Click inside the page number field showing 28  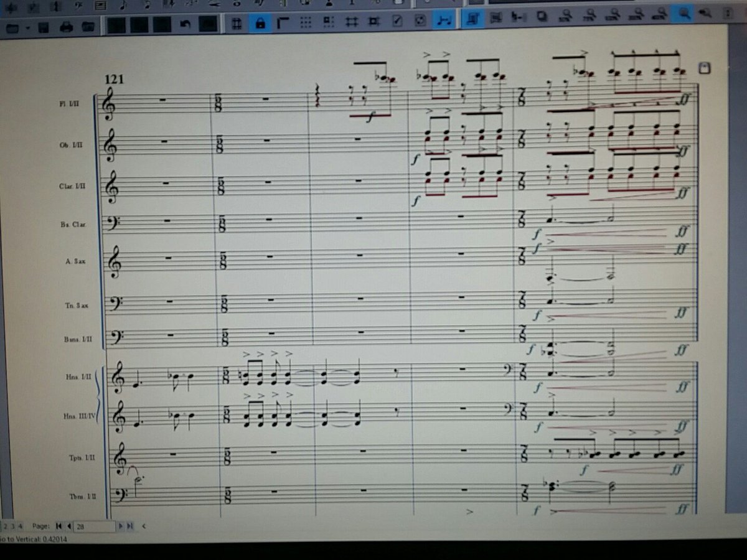point(93,526)
